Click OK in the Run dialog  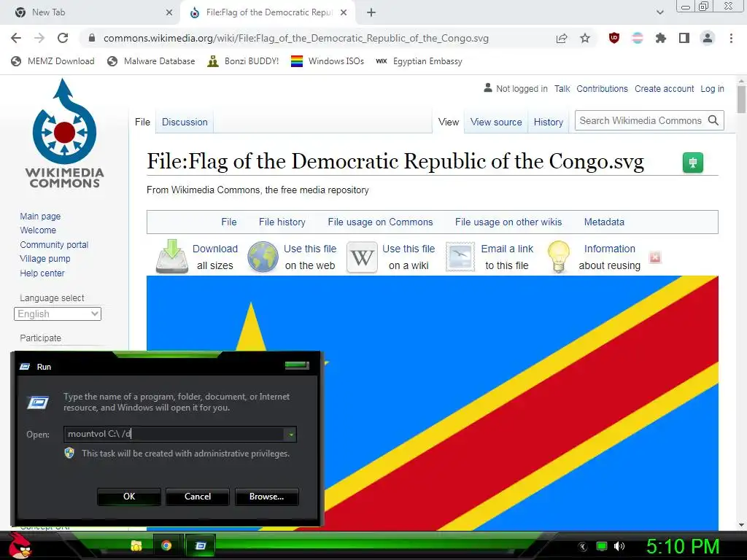[x=128, y=496]
